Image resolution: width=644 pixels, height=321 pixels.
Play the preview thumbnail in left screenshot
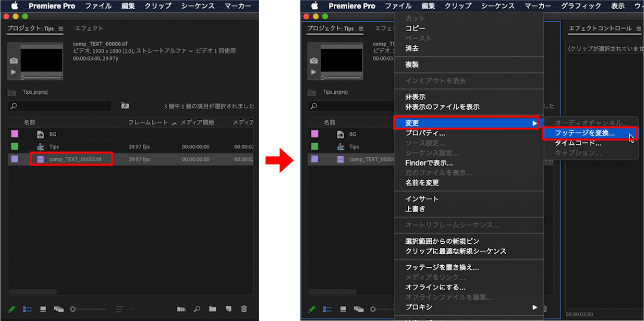(x=14, y=72)
